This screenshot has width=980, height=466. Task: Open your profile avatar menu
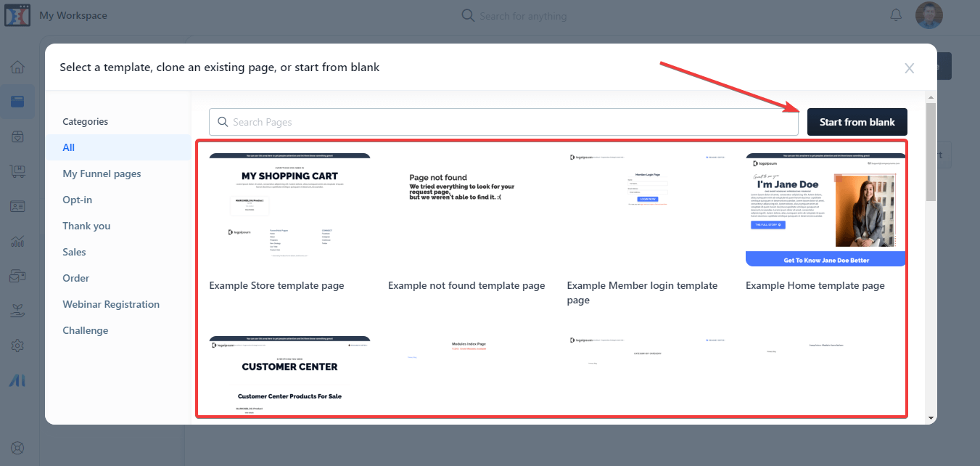point(929,15)
